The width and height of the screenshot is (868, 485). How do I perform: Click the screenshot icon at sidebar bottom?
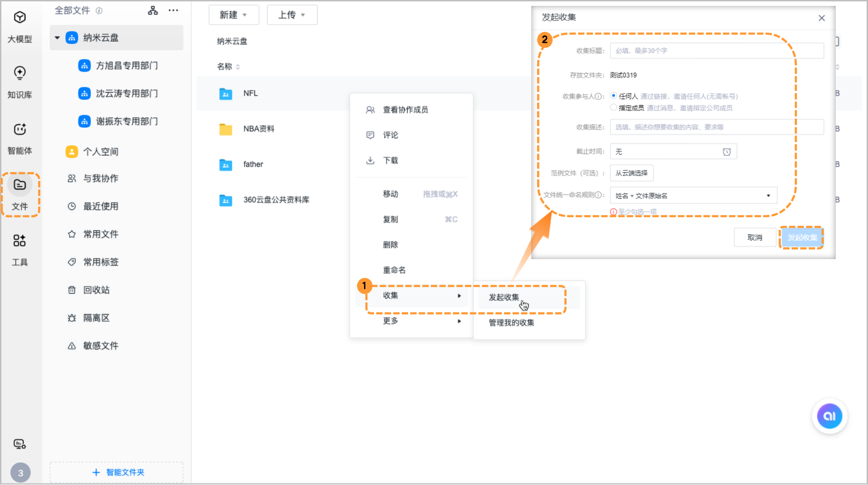click(x=20, y=444)
